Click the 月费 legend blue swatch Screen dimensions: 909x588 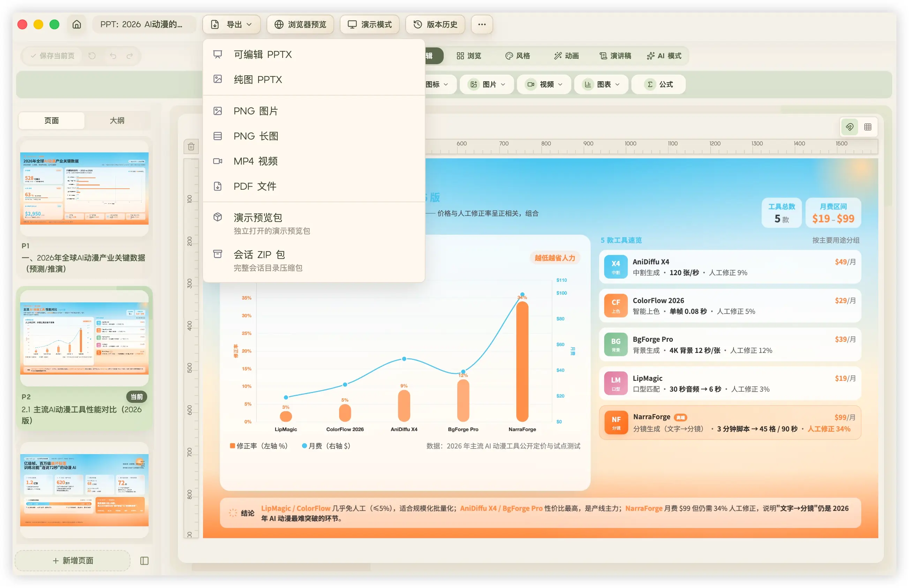click(x=304, y=446)
